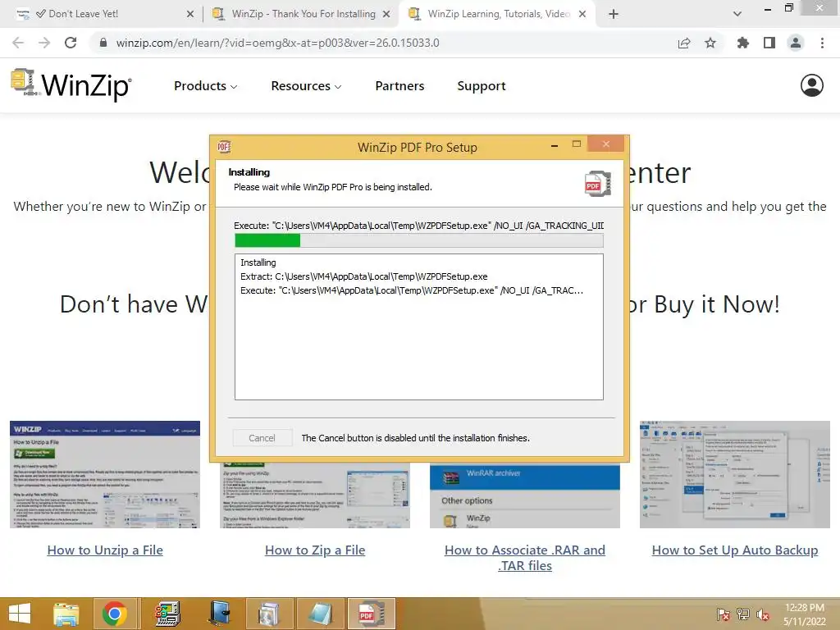Click the How to Unzip a File thumbnail
Screen dimensions: 840x630
[105, 475]
